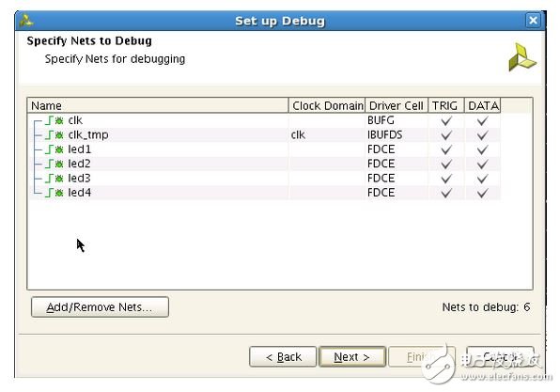Open the empty Clock Domain cell for led2
The image size is (560, 392).
coord(327,164)
